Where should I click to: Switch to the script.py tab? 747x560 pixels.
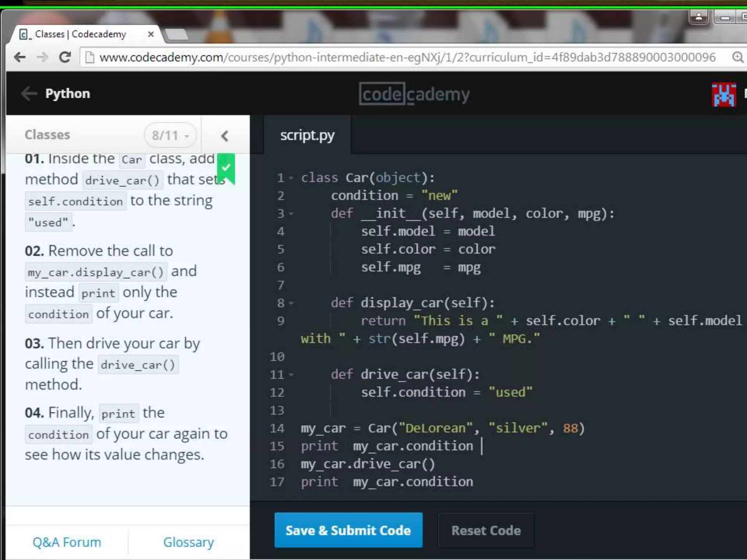click(x=307, y=135)
